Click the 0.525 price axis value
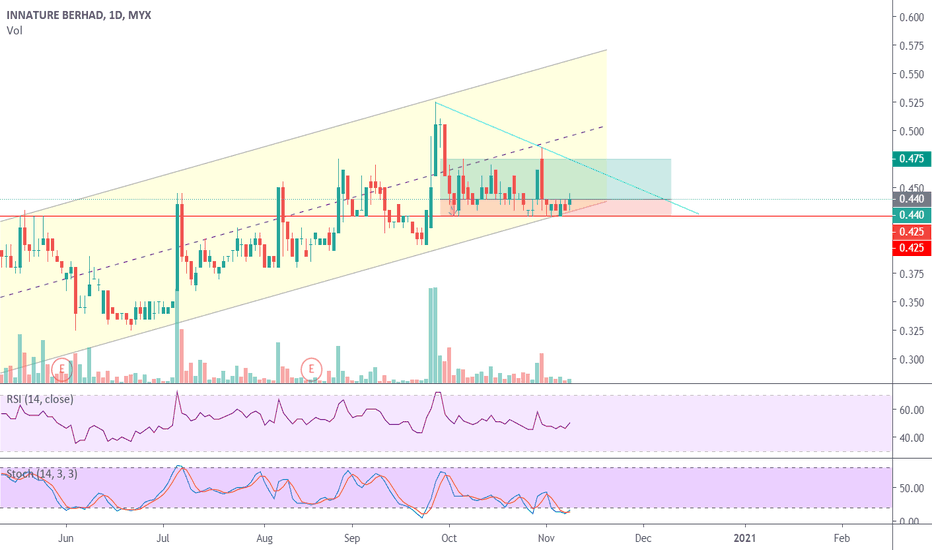The height and width of the screenshot is (550, 932). [911, 103]
